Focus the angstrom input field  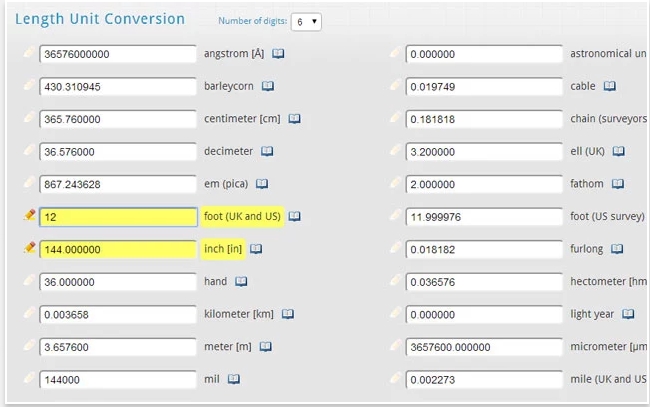pos(118,54)
